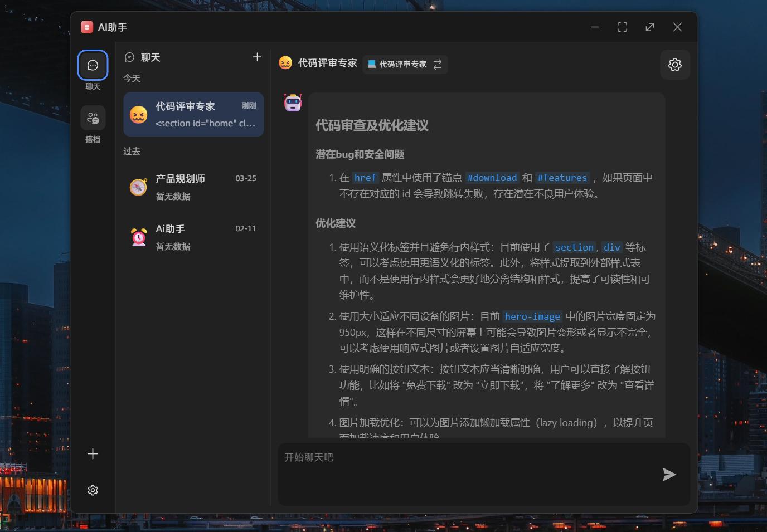767x532 pixels.
Task: Select the Ai助手 conversation from the list
Action: tap(193, 237)
